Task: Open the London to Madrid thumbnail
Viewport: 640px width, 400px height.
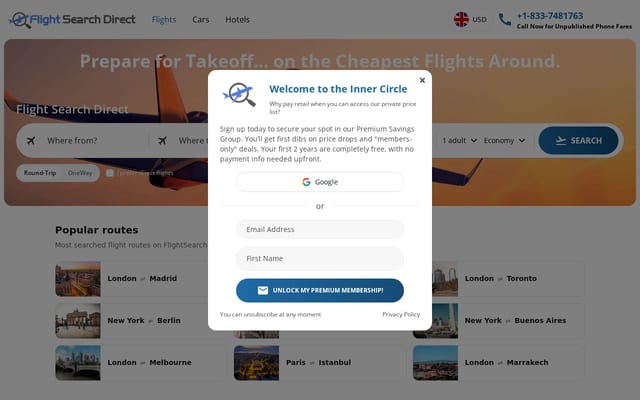Action: (78, 279)
